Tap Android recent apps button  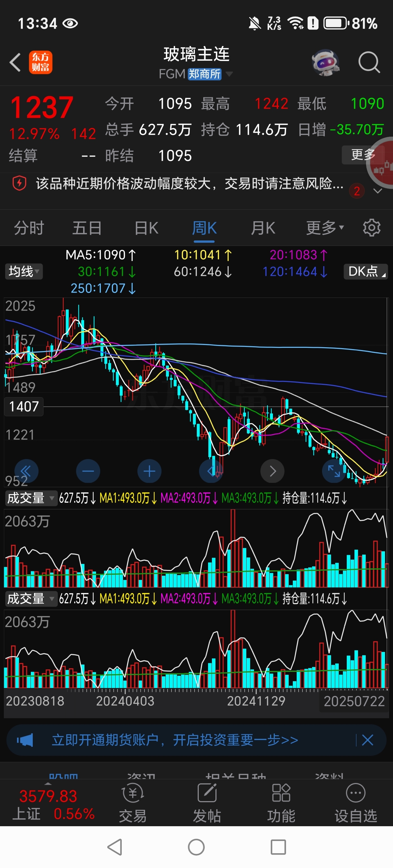(278, 847)
